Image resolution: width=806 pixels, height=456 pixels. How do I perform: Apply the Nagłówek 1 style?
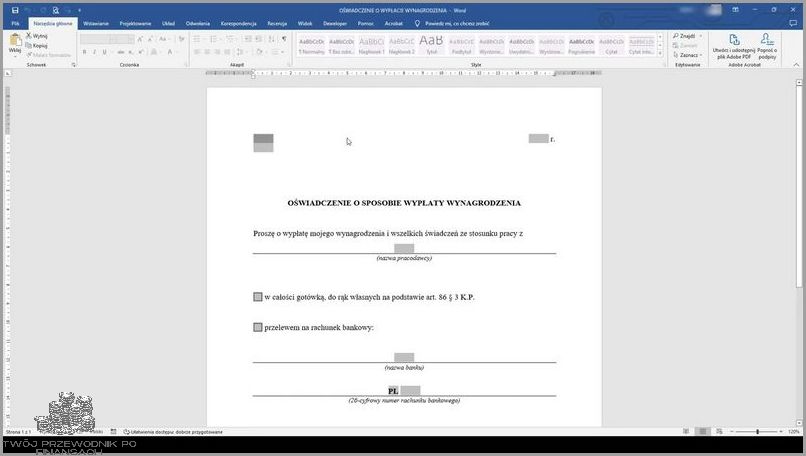pos(371,46)
